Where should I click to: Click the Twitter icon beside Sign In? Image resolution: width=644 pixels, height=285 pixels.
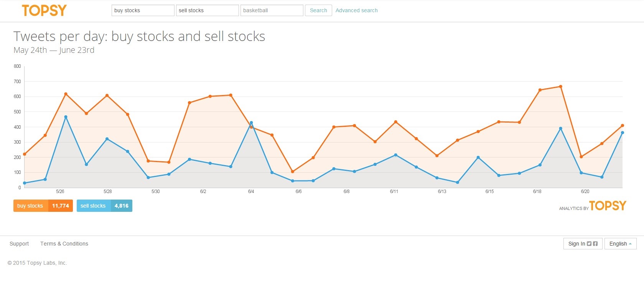coord(589,244)
